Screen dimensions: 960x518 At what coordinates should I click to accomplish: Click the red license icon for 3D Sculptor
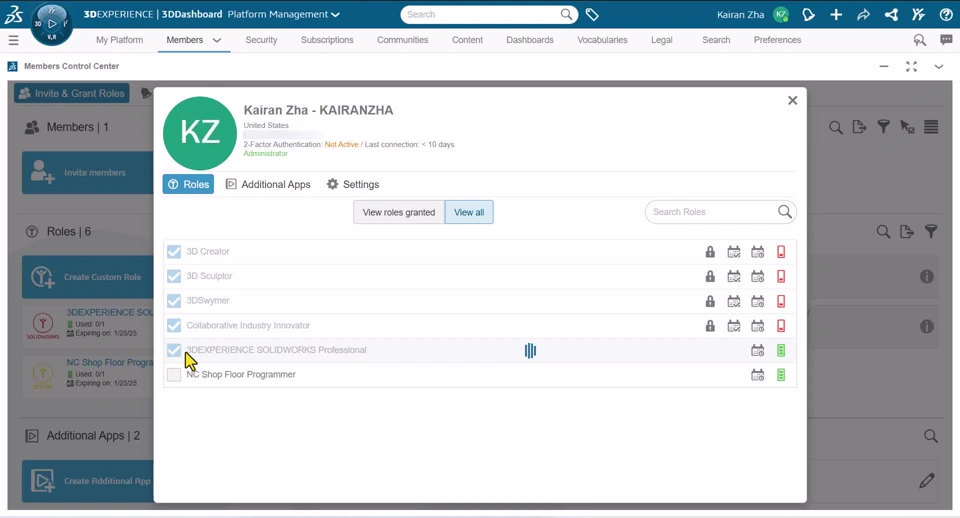click(x=781, y=276)
